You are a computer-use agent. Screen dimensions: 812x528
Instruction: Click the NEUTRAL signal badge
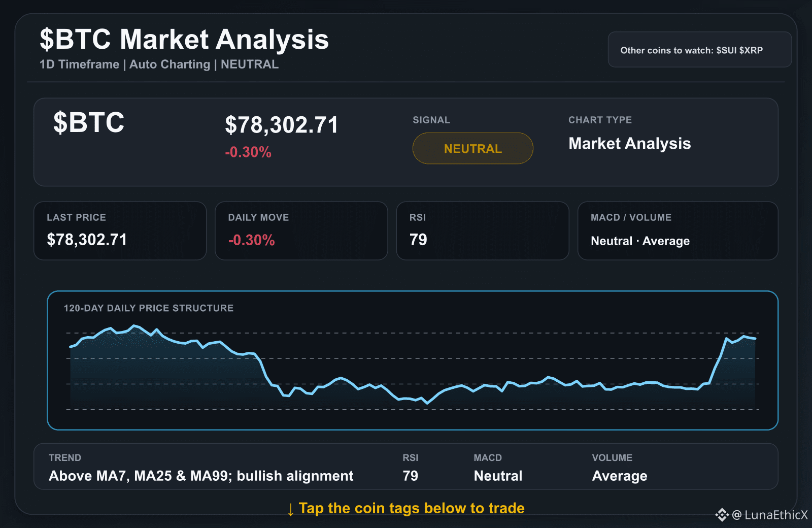click(x=472, y=148)
